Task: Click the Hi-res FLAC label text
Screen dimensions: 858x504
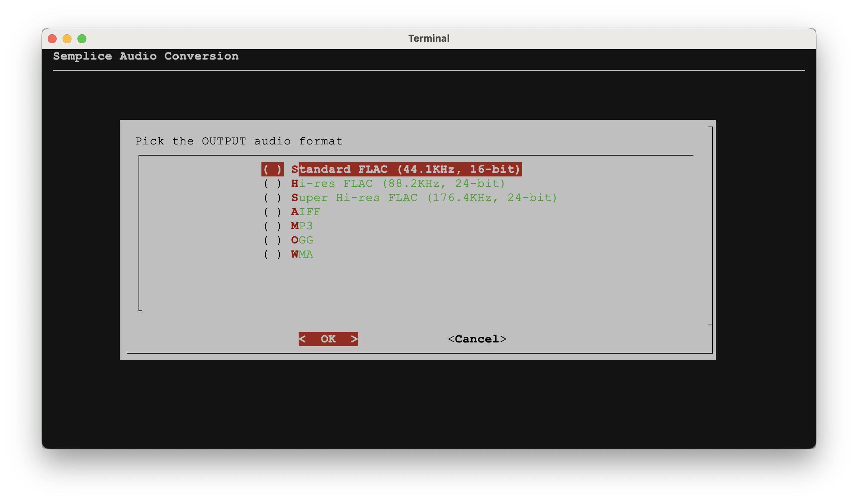Action: (398, 184)
